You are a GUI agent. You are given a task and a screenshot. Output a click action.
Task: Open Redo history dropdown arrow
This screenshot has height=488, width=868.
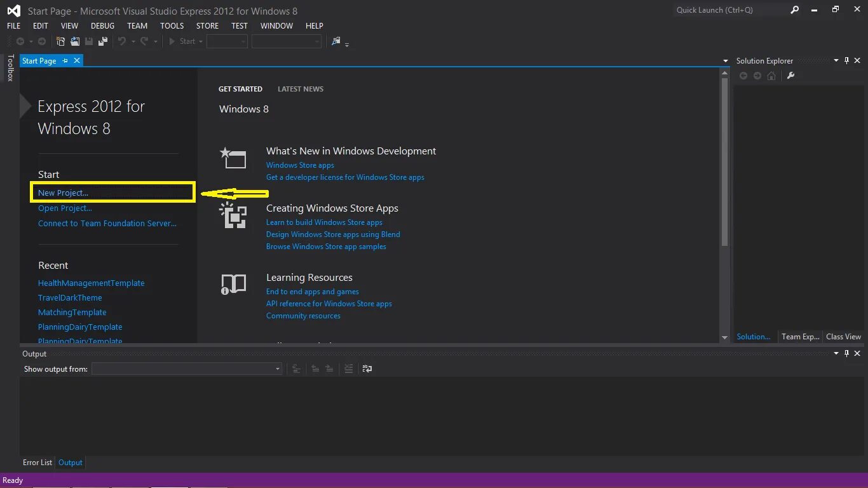[x=155, y=42]
